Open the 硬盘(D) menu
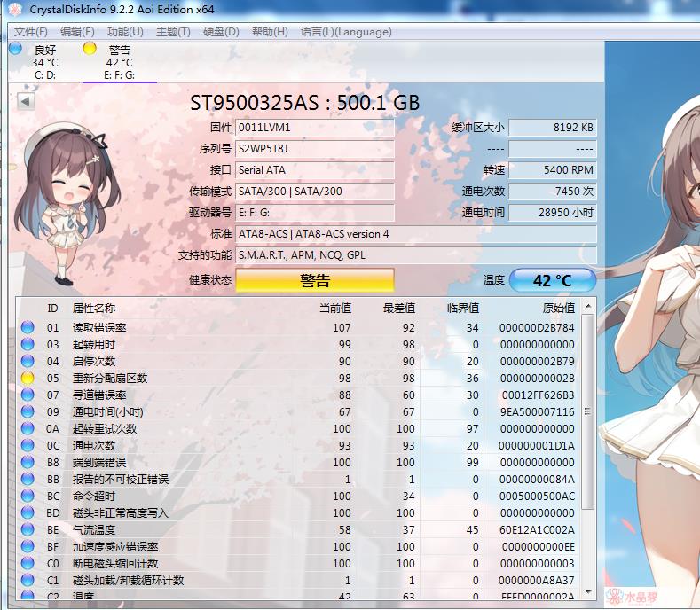Image resolution: width=700 pixels, height=610 pixels. click(x=221, y=32)
